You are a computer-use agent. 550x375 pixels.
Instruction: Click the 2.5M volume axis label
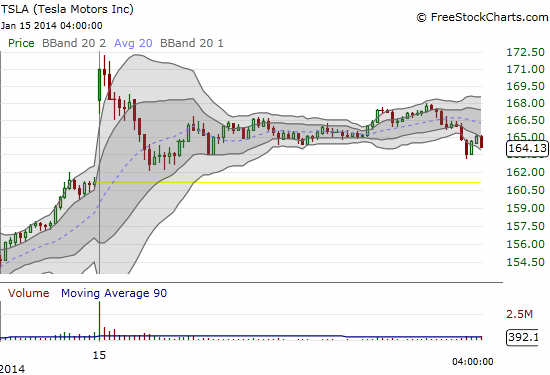519,314
